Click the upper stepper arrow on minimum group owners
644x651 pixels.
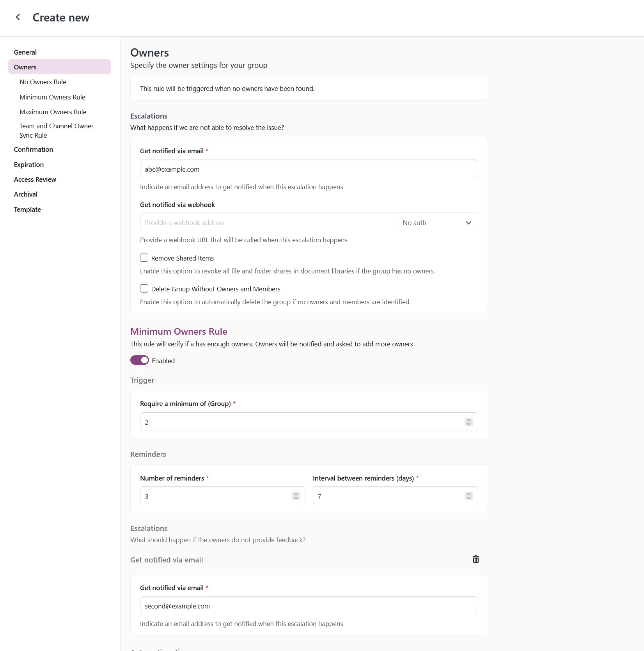(x=468, y=420)
